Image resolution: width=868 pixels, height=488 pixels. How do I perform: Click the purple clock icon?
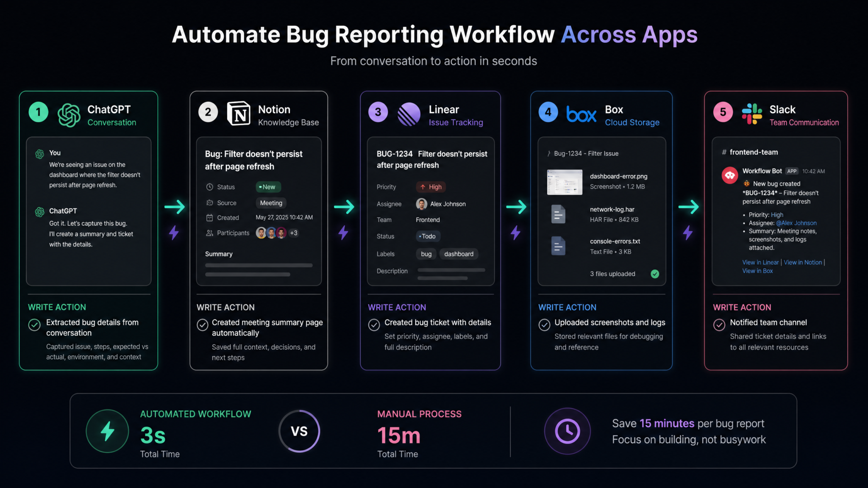568,431
